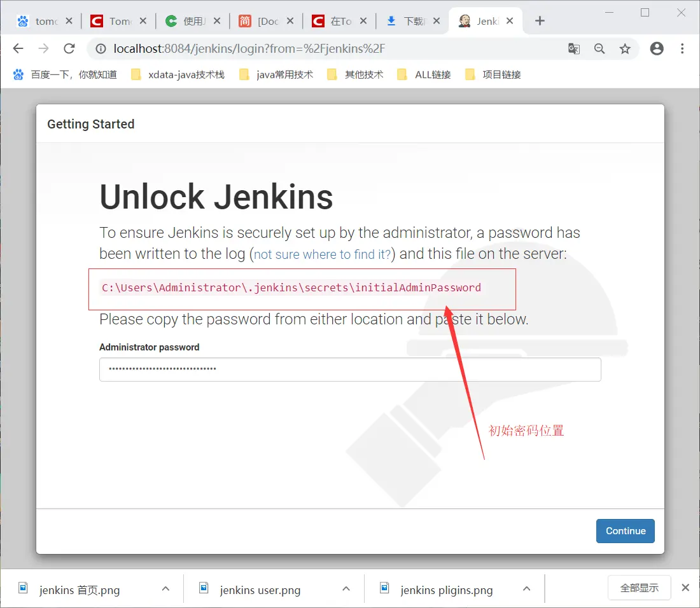
Task: Reload the Jenkins login page
Action: point(69,48)
